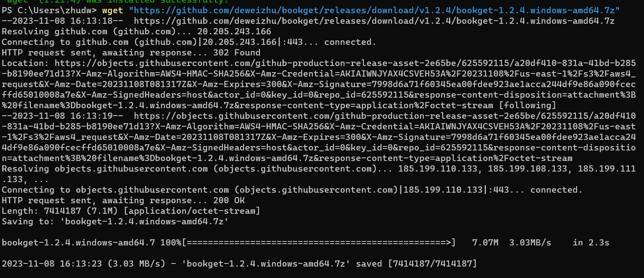Click the "[application/octet-stream]" content type

point(192,211)
